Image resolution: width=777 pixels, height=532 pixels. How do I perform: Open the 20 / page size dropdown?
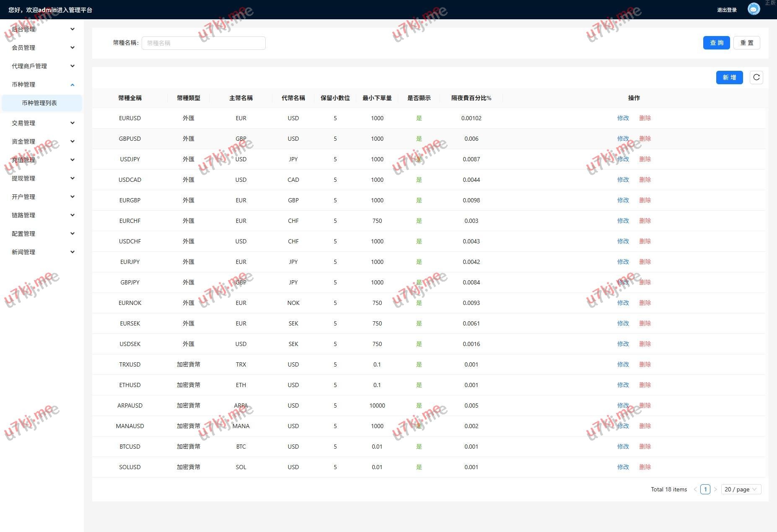coord(741,489)
